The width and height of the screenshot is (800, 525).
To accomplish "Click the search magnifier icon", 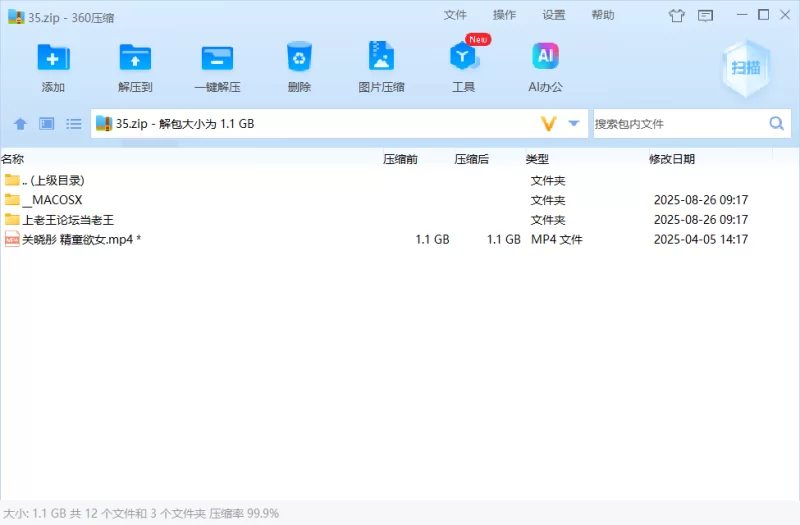I will pyautogui.click(x=777, y=123).
